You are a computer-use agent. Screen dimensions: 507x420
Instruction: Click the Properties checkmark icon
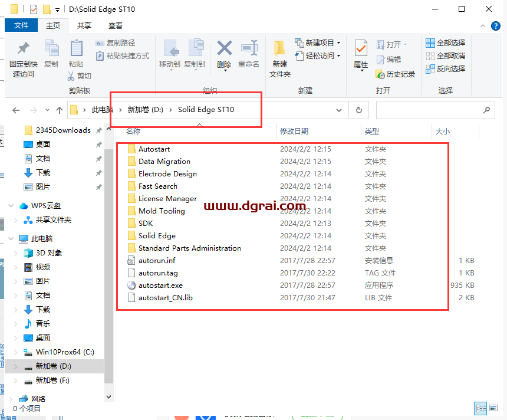(361, 48)
